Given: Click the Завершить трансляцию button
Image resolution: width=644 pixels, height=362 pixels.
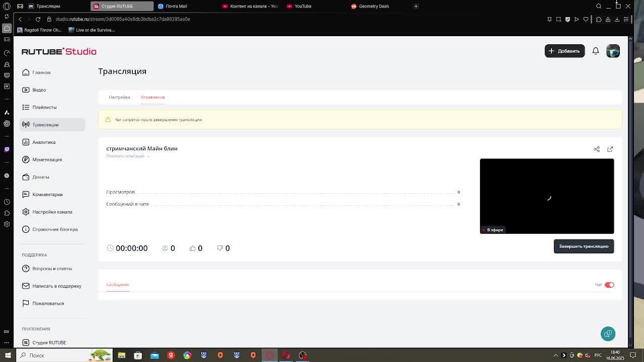Looking at the screenshot, I should coord(584,246).
